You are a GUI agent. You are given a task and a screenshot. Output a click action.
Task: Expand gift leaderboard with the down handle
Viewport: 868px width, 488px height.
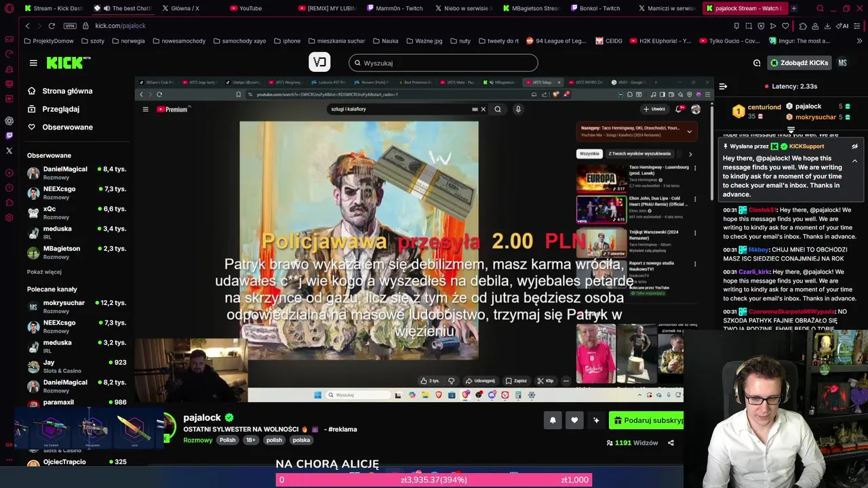[791, 129]
